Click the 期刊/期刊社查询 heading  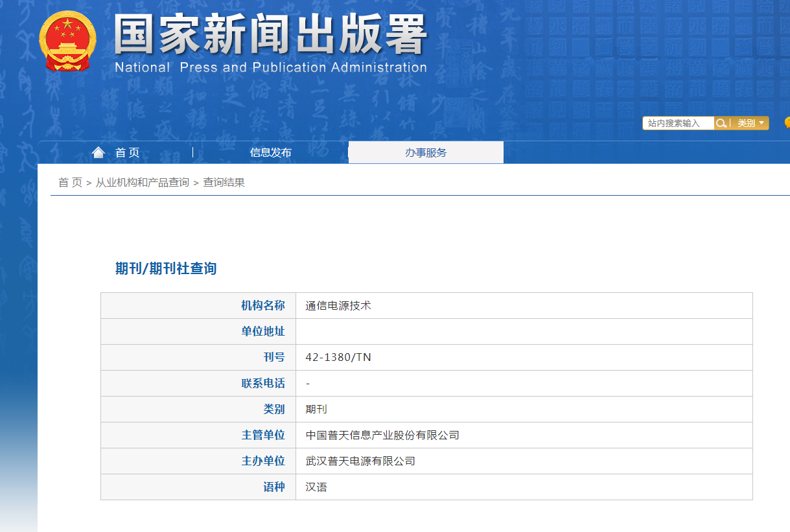click(x=166, y=268)
